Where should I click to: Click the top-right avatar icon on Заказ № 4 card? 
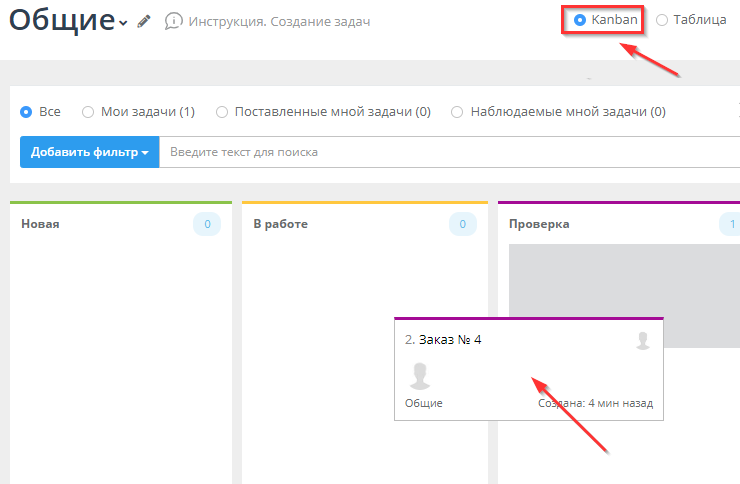643,341
